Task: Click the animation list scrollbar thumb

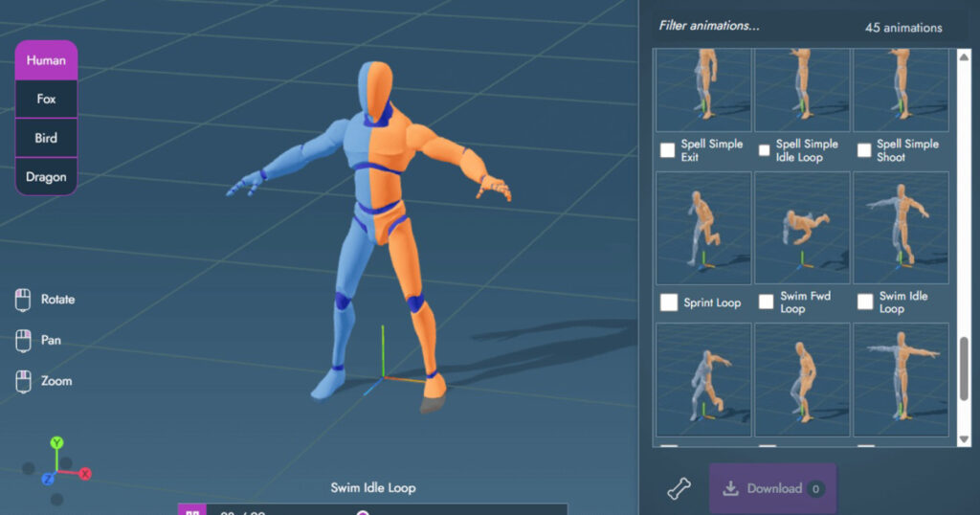Action: (x=964, y=369)
